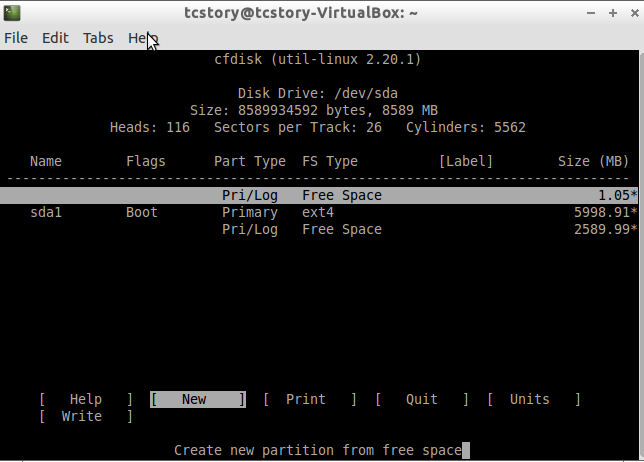Click the ext4 filesystem type
Screen dimensions: 644x462
[318, 212]
